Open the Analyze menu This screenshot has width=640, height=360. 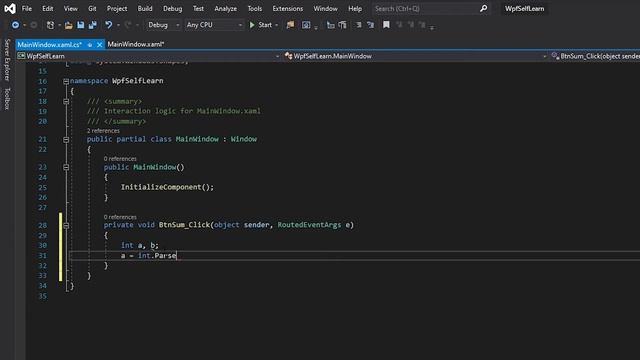point(225,9)
